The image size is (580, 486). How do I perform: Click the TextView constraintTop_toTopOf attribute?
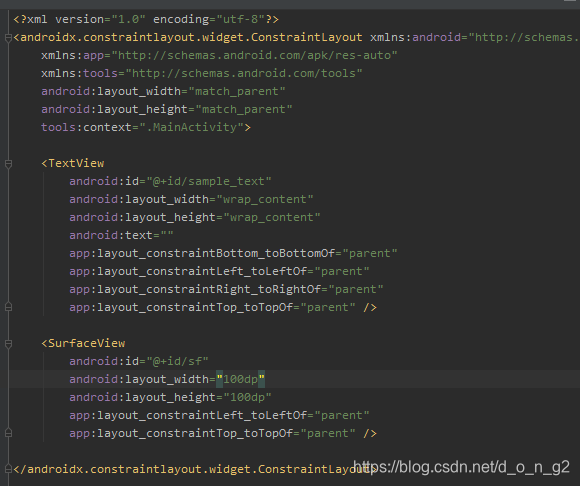[212, 307]
